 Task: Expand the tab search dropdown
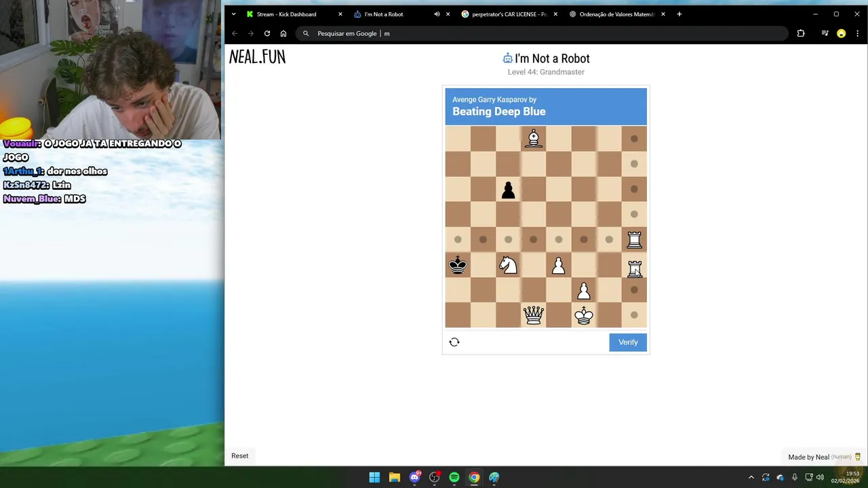233,14
